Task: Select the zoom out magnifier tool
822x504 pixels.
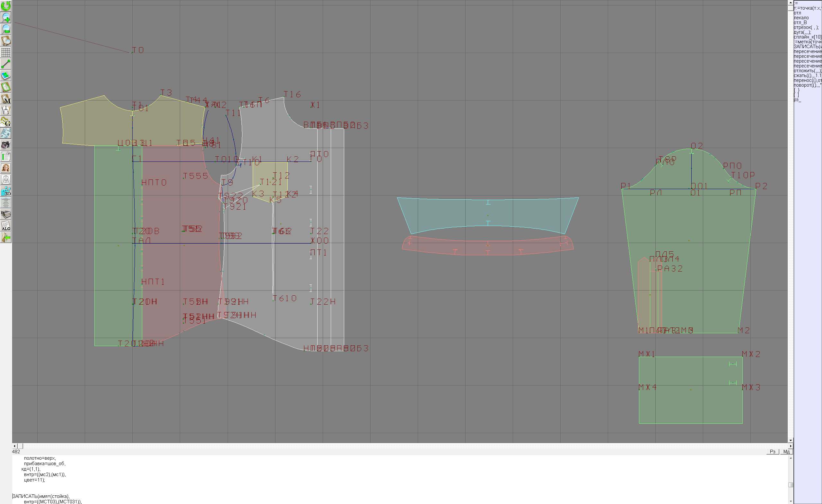Action: pyautogui.click(x=6, y=29)
